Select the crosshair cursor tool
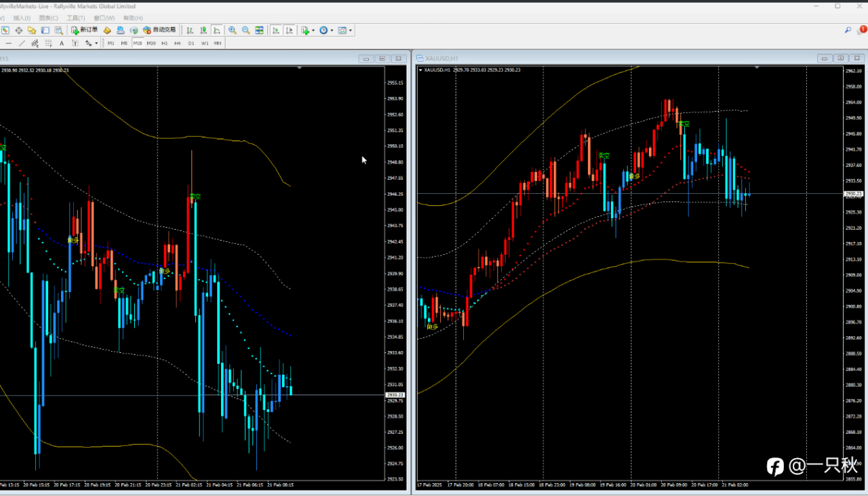 [19, 30]
